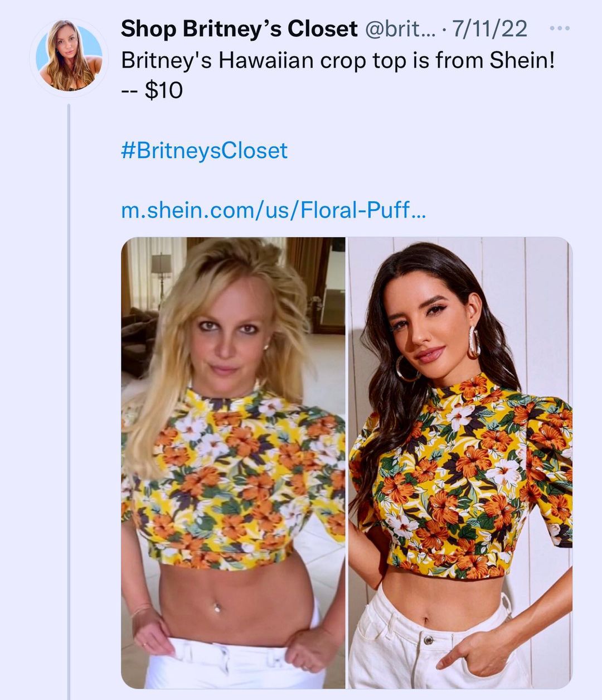Click the "-- $10" price text line
This screenshot has width=602, height=700.
pos(152,90)
